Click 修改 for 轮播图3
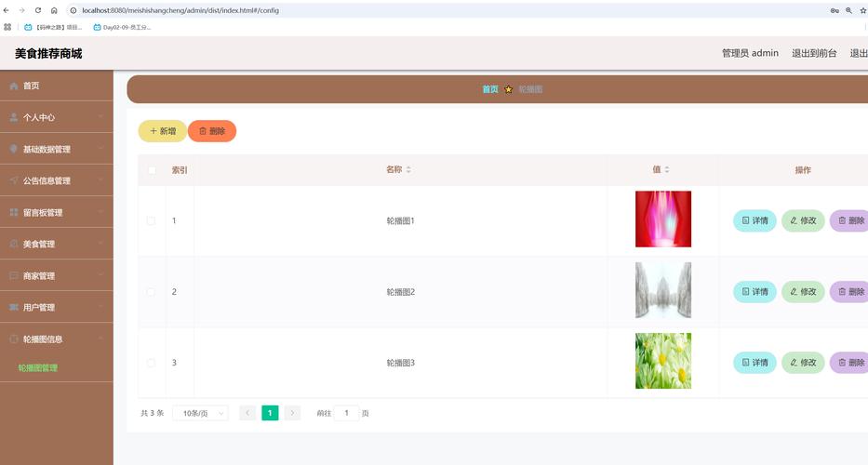The height and width of the screenshot is (465, 868). click(x=803, y=363)
